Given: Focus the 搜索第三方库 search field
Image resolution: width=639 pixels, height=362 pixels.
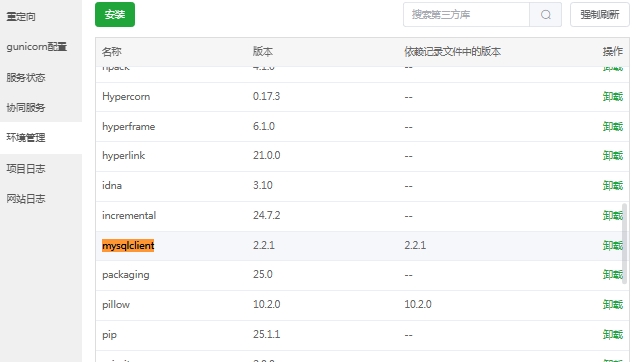Looking at the screenshot, I should click(466, 15).
